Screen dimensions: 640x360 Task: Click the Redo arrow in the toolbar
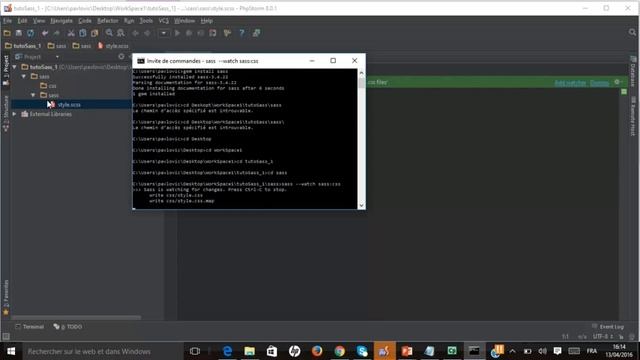point(57,33)
